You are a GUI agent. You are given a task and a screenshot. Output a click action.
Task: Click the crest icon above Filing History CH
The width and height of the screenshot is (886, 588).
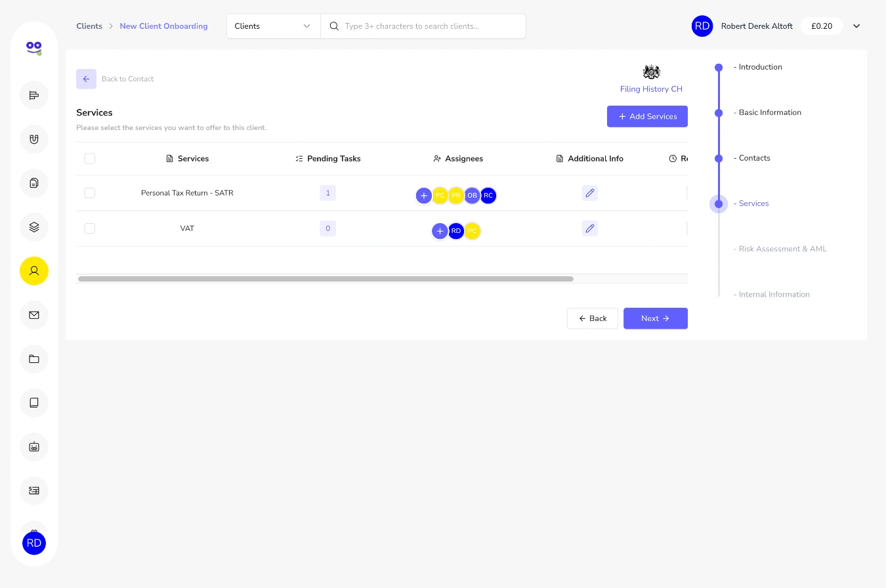click(651, 72)
